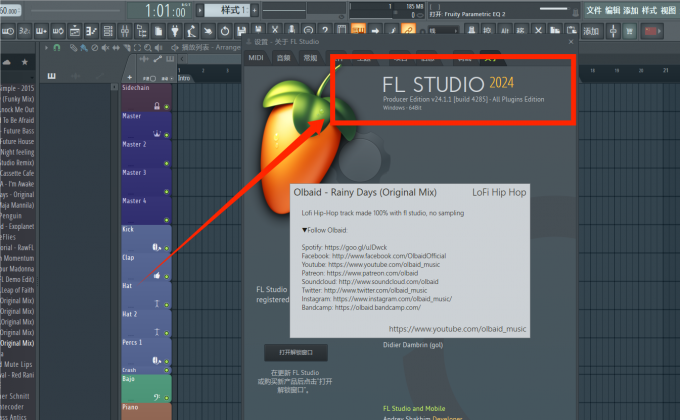Select the zoom magnifier tool in playlist
This screenshot has height=420, width=680.
148,48
